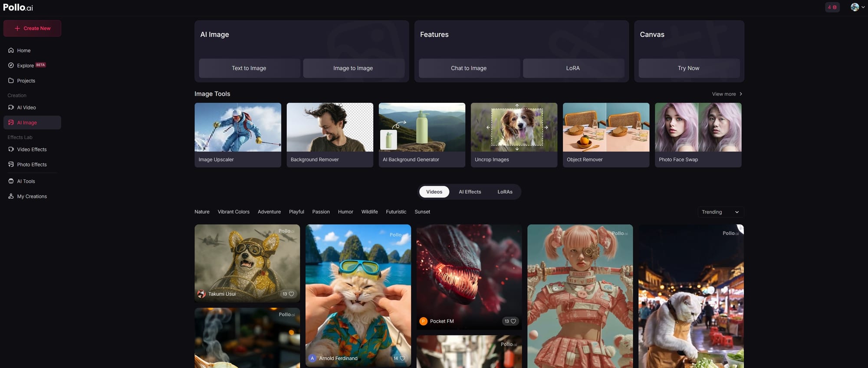Image resolution: width=868 pixels, height=368 pixels.
Task: Open the Background Remover tool card
Action: (330, 135)
